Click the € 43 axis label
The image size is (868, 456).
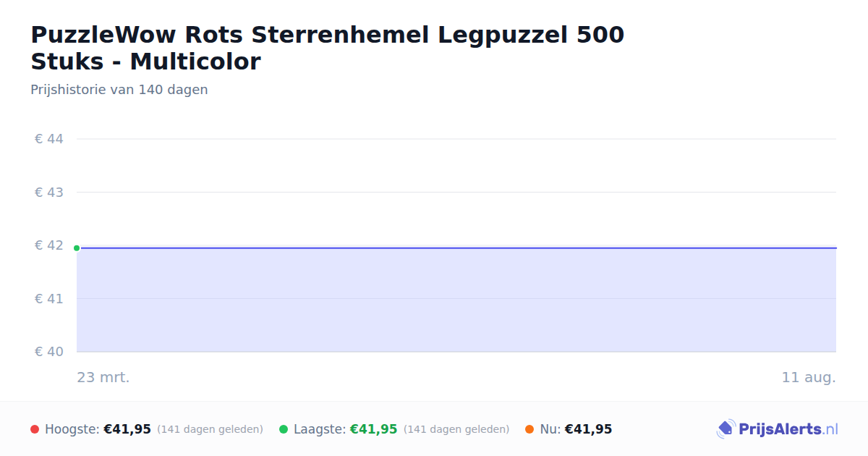pyautogui.click(x=49, y=193)
